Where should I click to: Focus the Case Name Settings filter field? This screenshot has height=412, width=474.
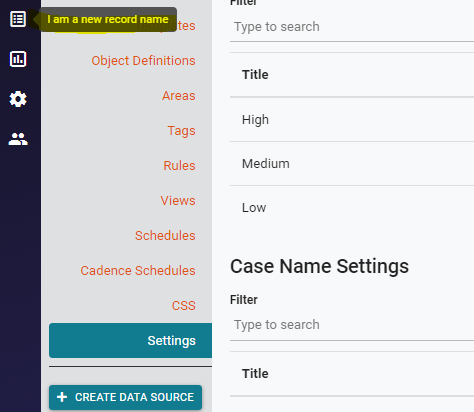point(352,325)
